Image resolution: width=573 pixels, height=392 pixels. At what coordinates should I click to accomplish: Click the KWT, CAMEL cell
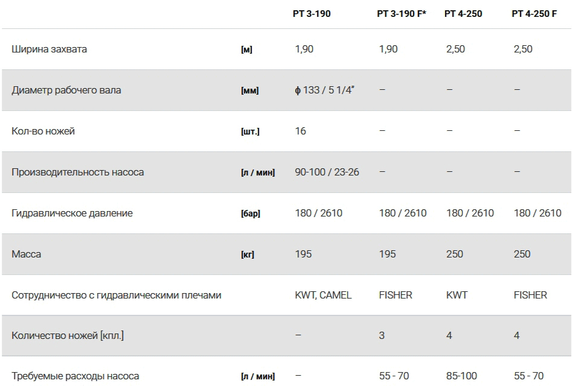pos(323,295)
